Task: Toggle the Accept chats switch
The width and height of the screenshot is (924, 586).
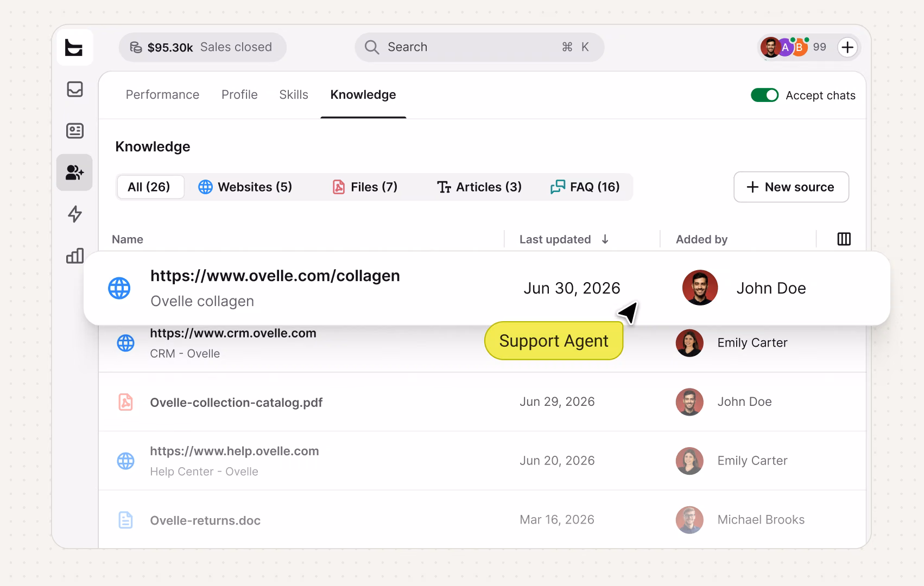Action: pyautogui.click(x=765, y=95)
